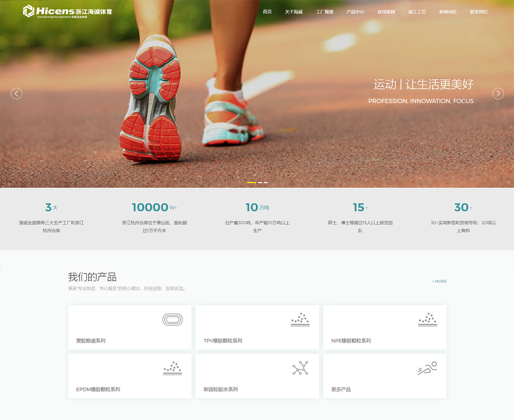Click the runner icon in 更多产品 card

tap(427, 368)
